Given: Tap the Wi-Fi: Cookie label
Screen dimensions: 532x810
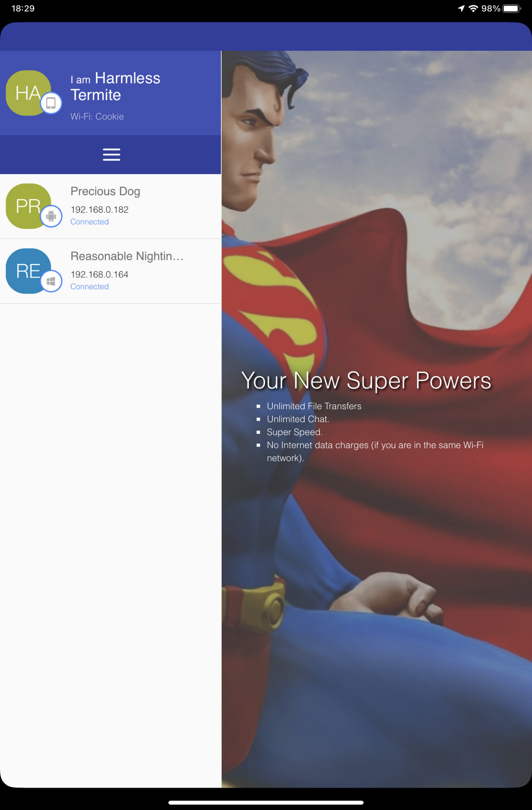Looking at the screenshot, I should coord(97,116).
